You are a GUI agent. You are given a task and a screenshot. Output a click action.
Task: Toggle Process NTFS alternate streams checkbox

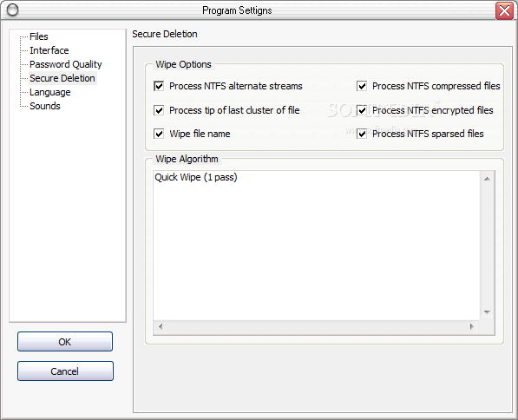coord(159,86)
